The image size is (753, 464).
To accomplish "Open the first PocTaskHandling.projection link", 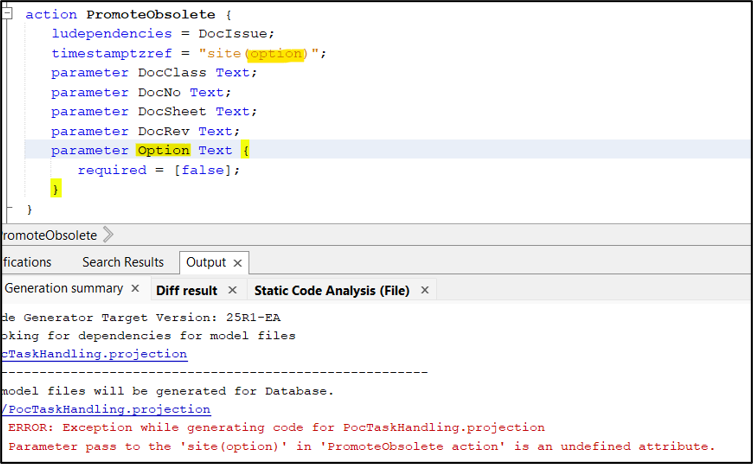I will (x=93, y=354).
